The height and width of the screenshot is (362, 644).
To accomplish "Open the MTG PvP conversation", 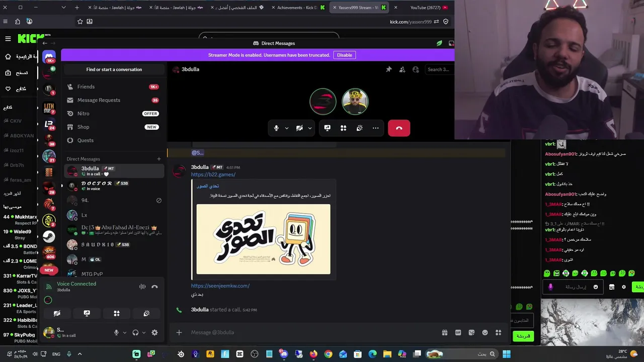I will [114, 274].
